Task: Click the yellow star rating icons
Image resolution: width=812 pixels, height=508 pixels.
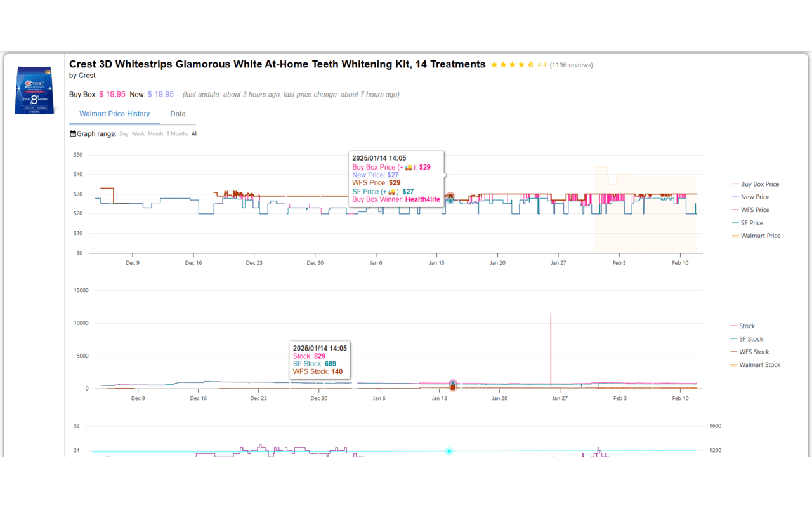Action: [513, 65]
